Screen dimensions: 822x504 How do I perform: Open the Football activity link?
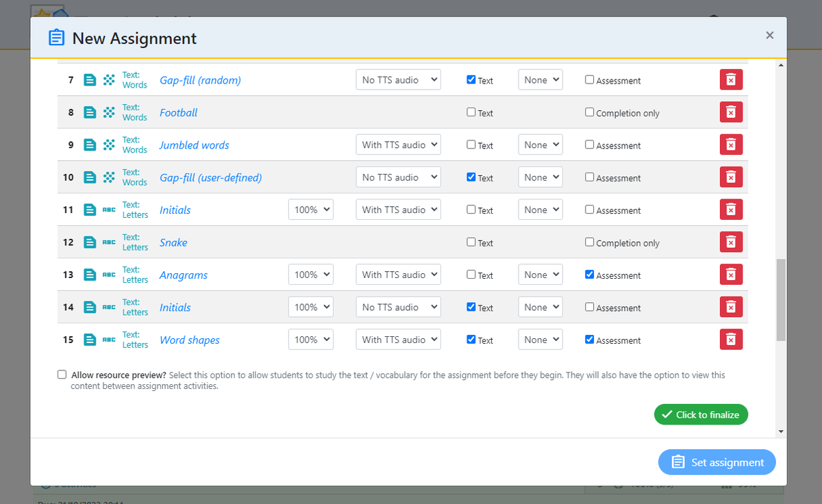pos(179,112)
